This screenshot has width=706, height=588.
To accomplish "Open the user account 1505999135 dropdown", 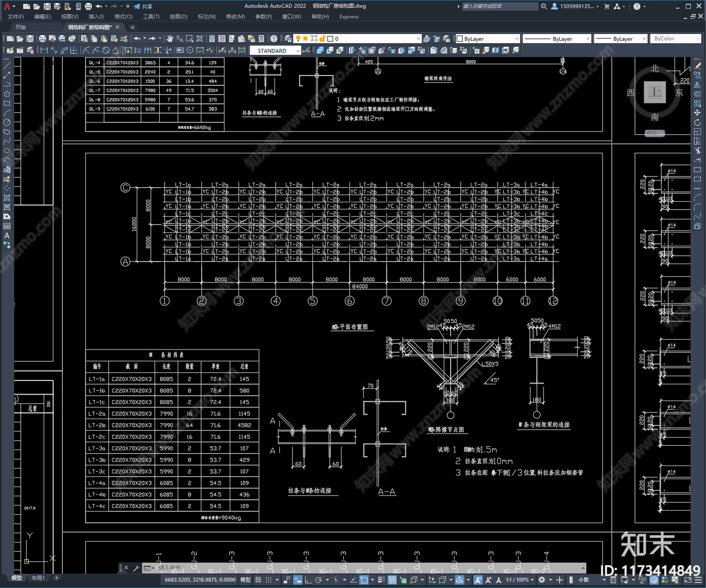I will click(x=575, y=6).
